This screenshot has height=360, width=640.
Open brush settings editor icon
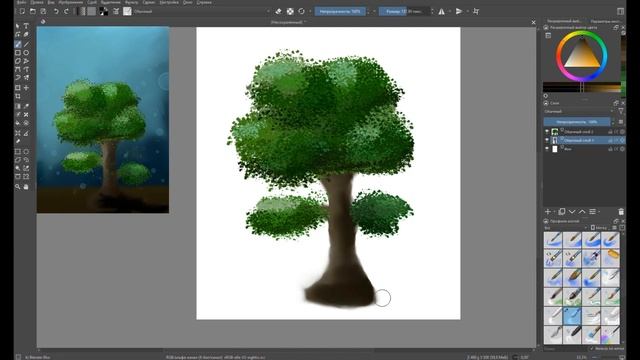click(x=116, y=11)
